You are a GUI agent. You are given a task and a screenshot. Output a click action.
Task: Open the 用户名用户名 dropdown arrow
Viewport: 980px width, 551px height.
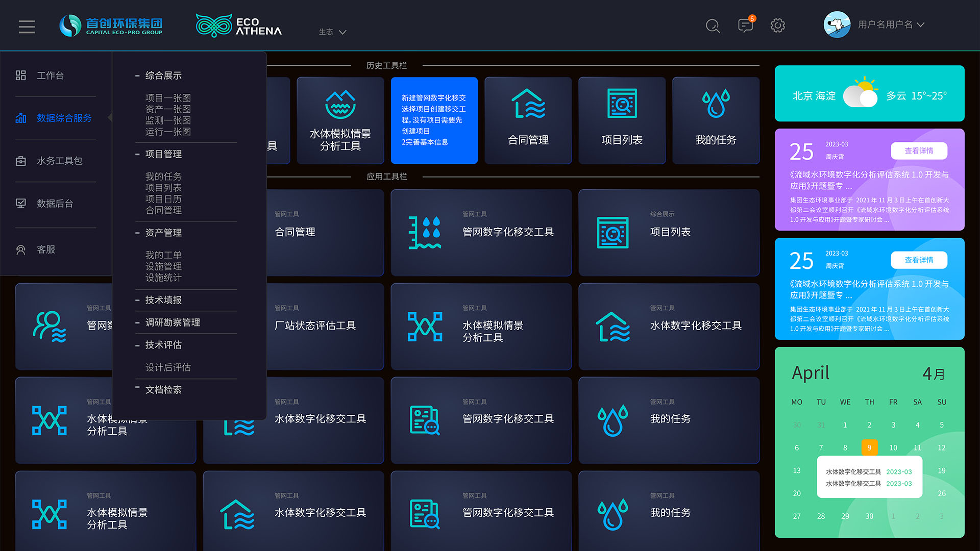(x=921, y=24)
